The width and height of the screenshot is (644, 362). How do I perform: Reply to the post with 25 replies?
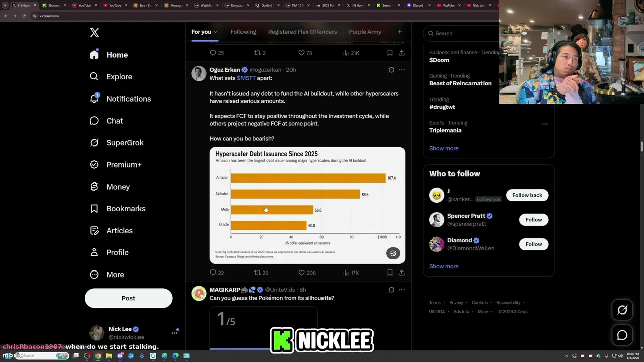pyautogui.click(x=217, y=53)
